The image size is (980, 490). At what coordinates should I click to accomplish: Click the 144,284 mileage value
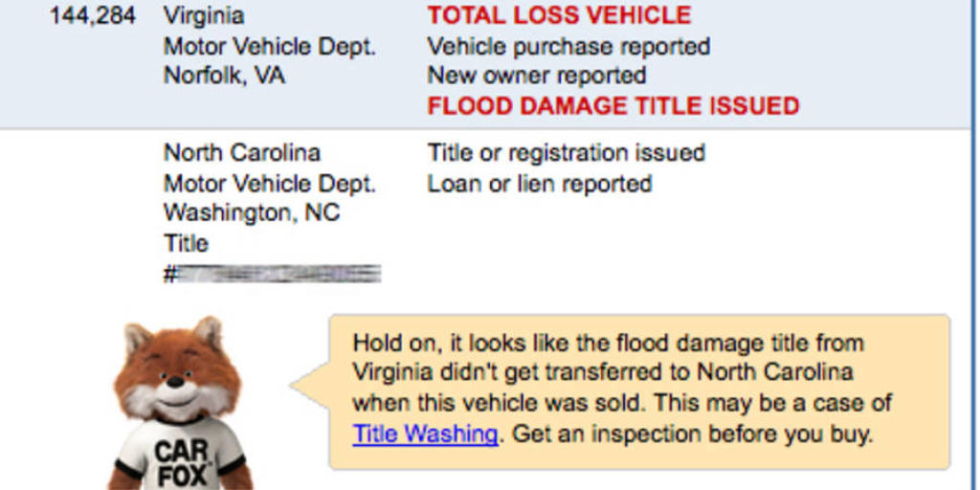coord(93,16)
